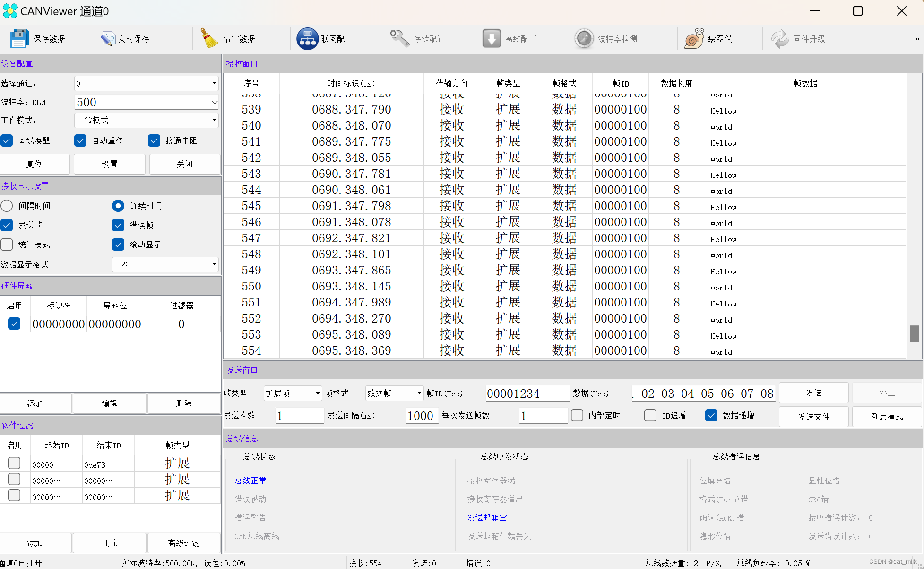Click the advanced filter (高级过滤) button
This screenshot has height=569, width=924.
(184, 543)
